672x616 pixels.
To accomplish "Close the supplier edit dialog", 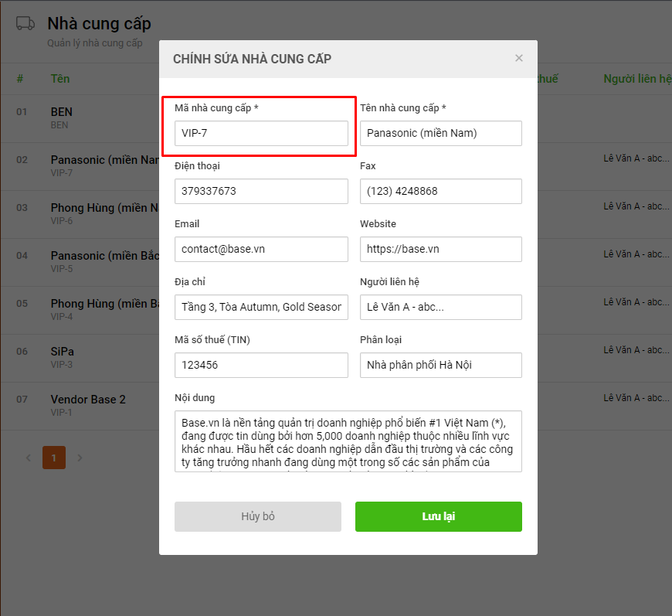I will pyautogui.click(x=518, y=58).
